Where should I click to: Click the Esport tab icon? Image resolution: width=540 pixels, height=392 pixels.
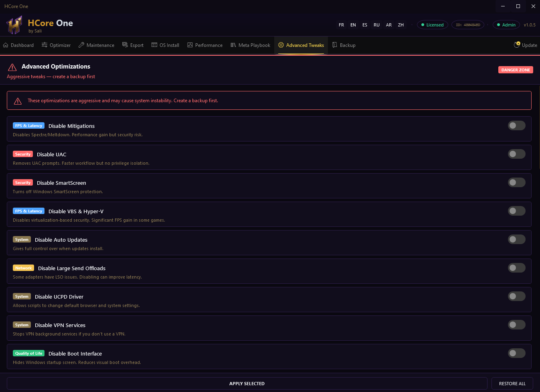point(125,45)
